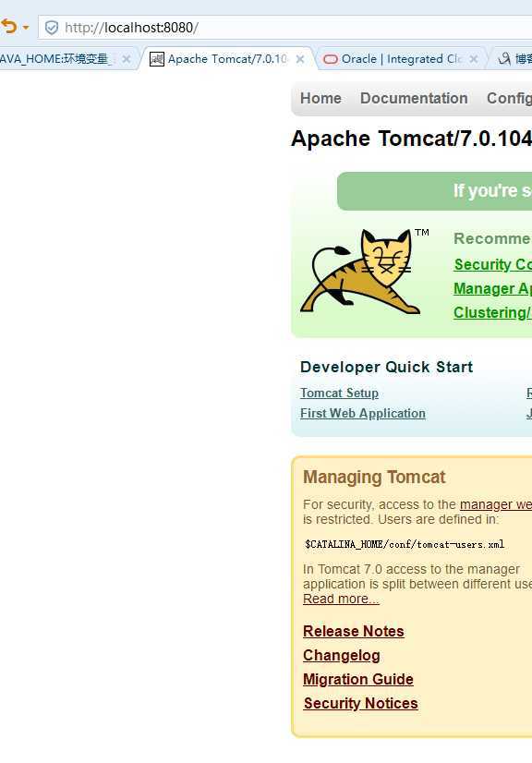This screenshot has height=763, width=532.
Task: Open the back arrow history dropdown
Action: [x=26, y=28]
